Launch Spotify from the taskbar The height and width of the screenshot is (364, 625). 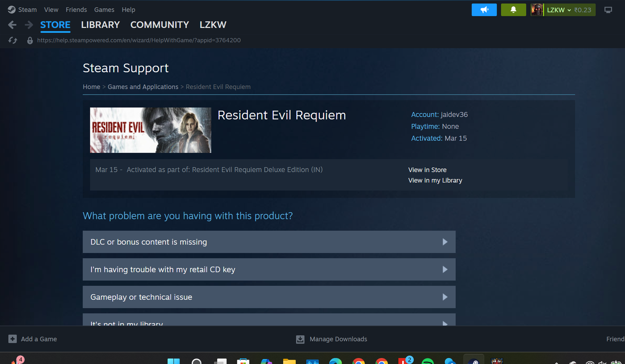(x=427, y=361)
